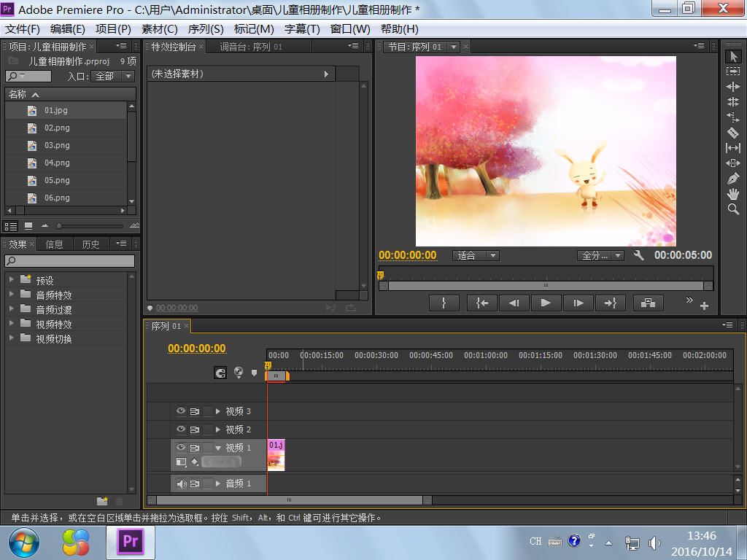Create new custom bin in Effects panel
Screen dimensions: 747x560
click(x=102, y=501)
